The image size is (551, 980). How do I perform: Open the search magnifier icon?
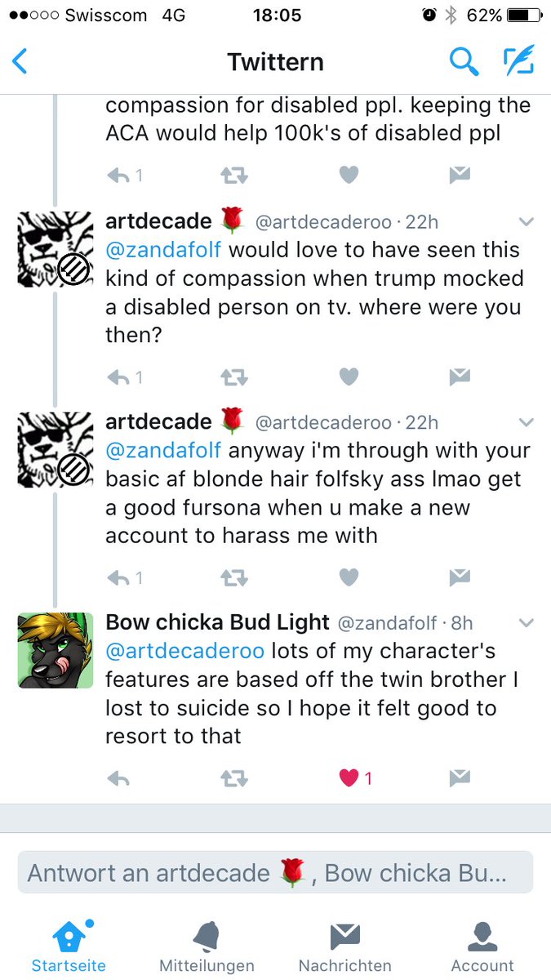tap(464, 61)
